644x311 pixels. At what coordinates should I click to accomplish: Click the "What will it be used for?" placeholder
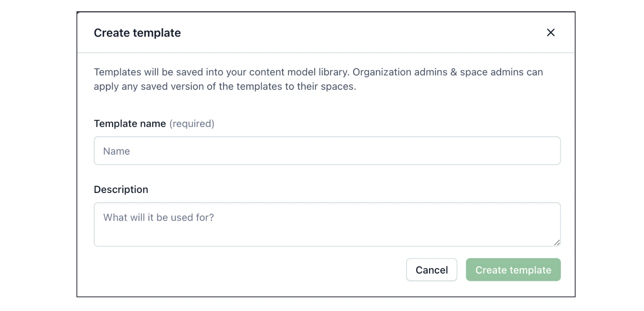click(x=159, y=218)
